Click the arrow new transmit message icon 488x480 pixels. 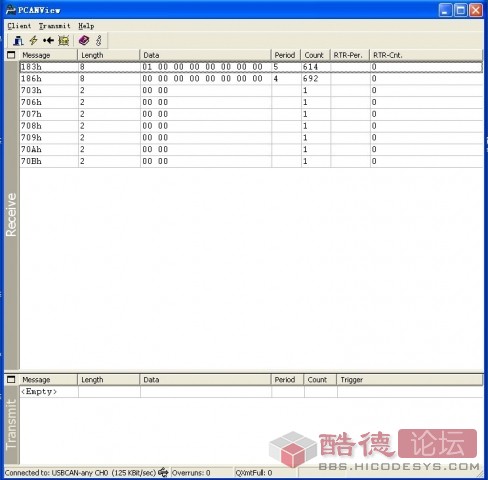pyautogui.click(x=48, y=41)
